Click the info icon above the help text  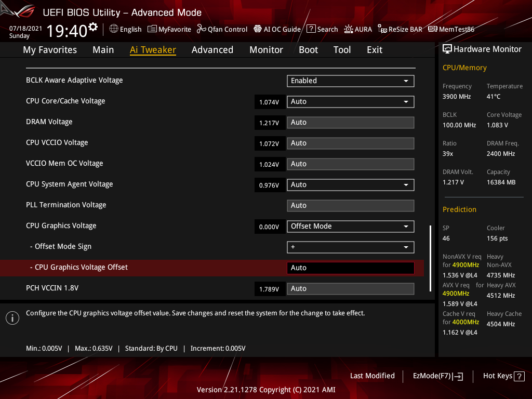(x=12, y=317)
